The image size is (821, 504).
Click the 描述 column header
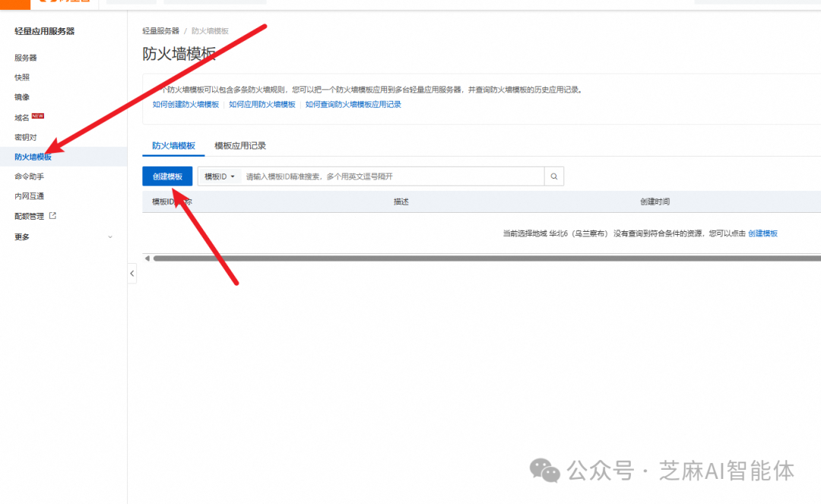click(401, 201)
